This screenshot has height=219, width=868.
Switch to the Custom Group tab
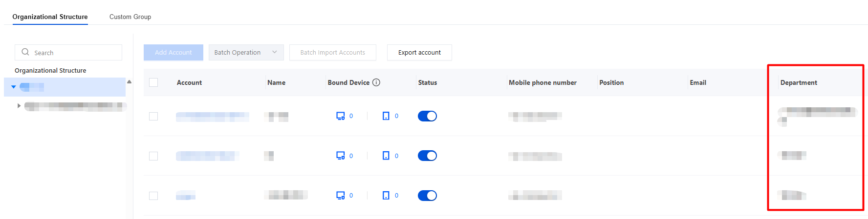click(x=130, y=17)
